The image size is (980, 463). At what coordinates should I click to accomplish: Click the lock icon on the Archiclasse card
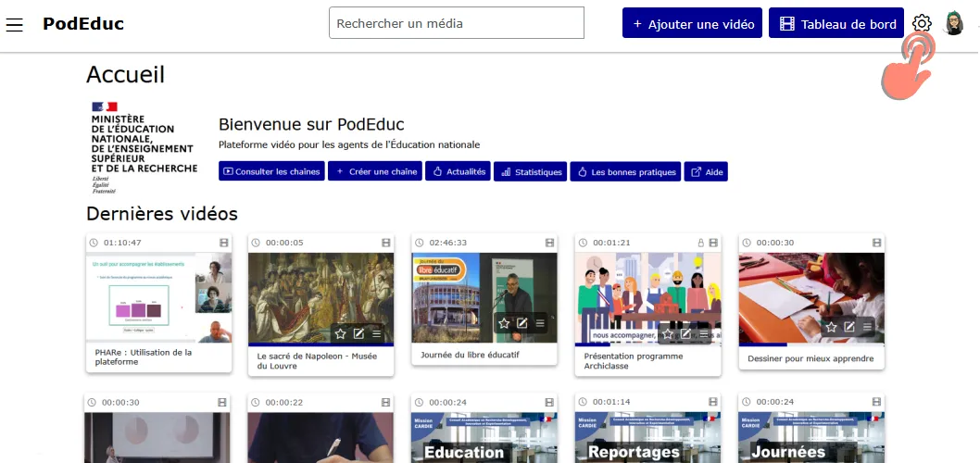pyautogui.click(x=700, y=243)
